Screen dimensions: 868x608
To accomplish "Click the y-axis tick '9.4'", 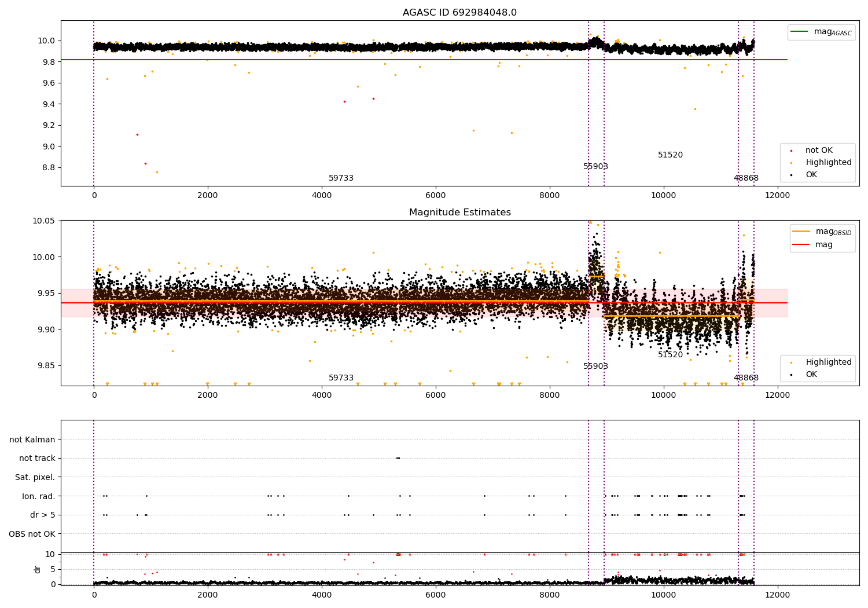I will (48, 104).
